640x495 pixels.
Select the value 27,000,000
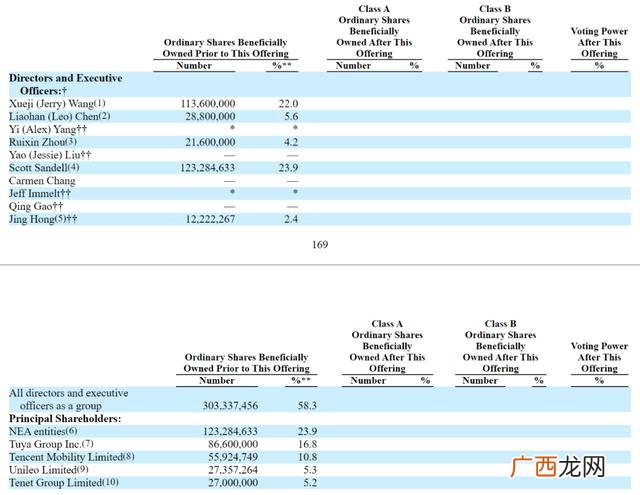point(233,483)
